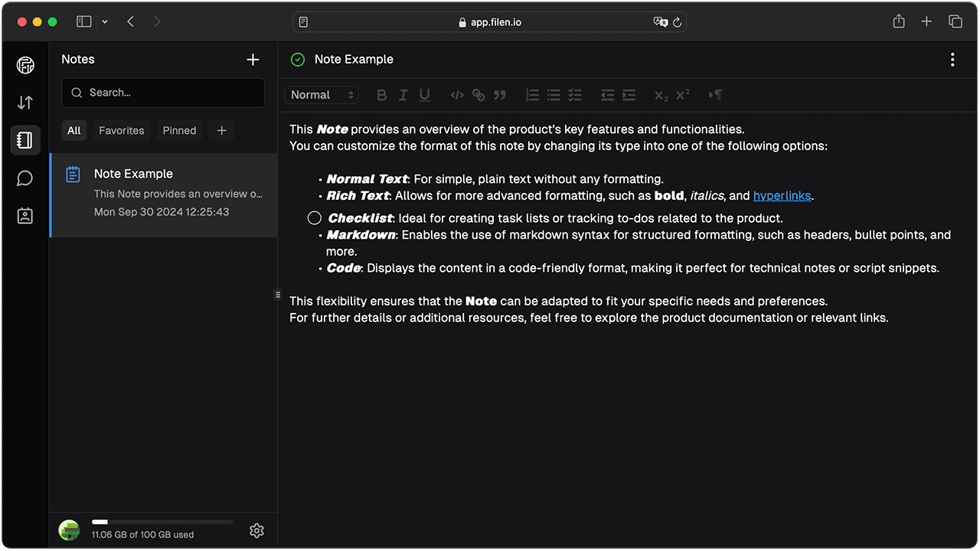Insert a code block via the toolbar

click(x=457, y=95)
